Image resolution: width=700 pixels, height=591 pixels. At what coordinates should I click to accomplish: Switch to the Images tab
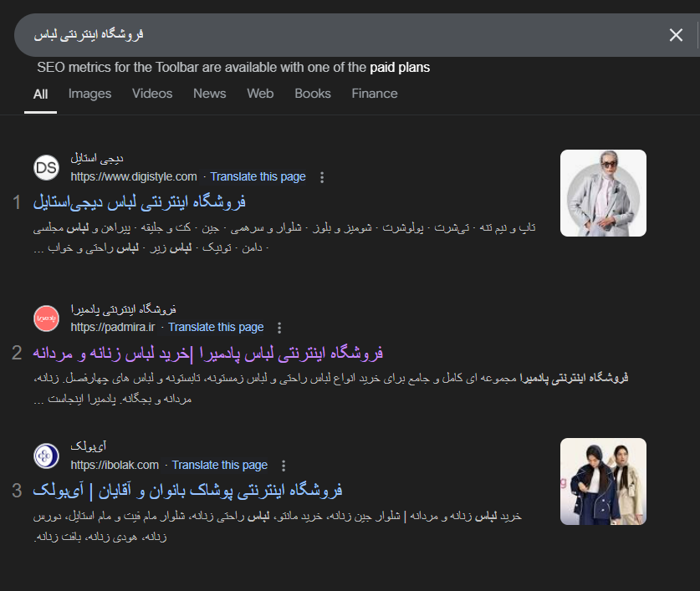click(89, 94)
